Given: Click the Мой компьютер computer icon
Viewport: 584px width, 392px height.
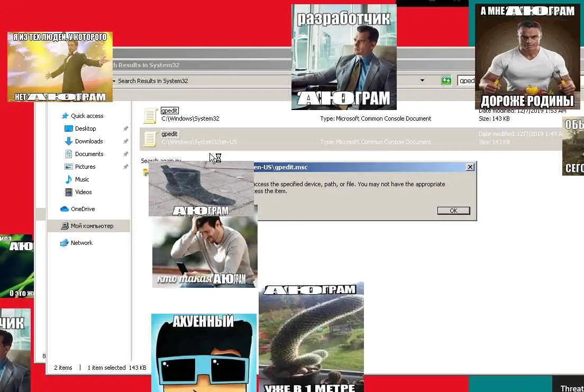Looking at the screenshot, I should pyautogui.click(x=65, y=226).
